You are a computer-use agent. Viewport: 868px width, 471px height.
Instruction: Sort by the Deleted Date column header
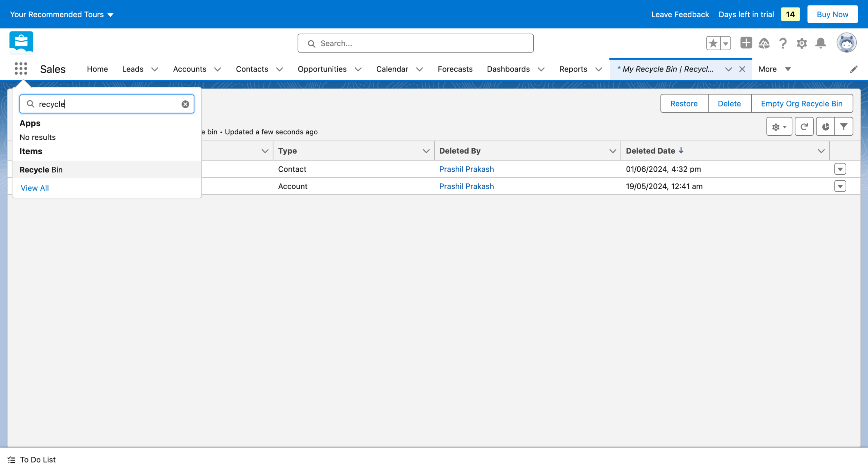pos(650,151)
